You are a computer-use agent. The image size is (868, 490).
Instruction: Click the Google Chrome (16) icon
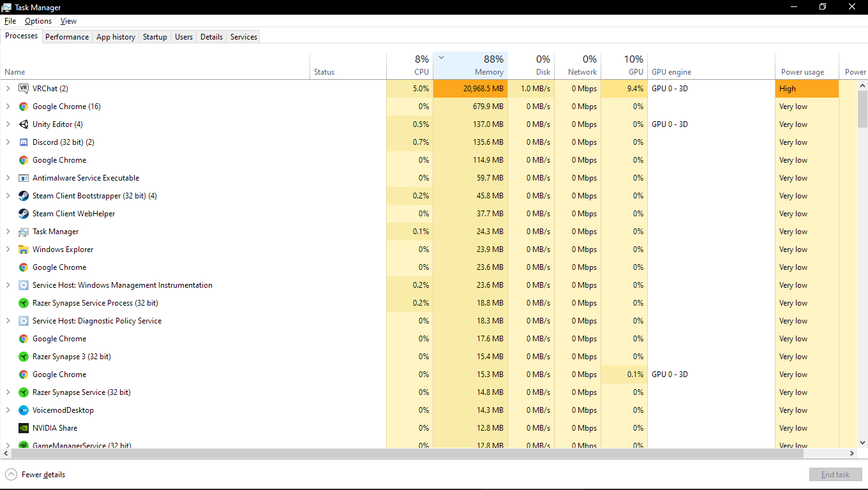pyautogui.click(x=24, y=107)
